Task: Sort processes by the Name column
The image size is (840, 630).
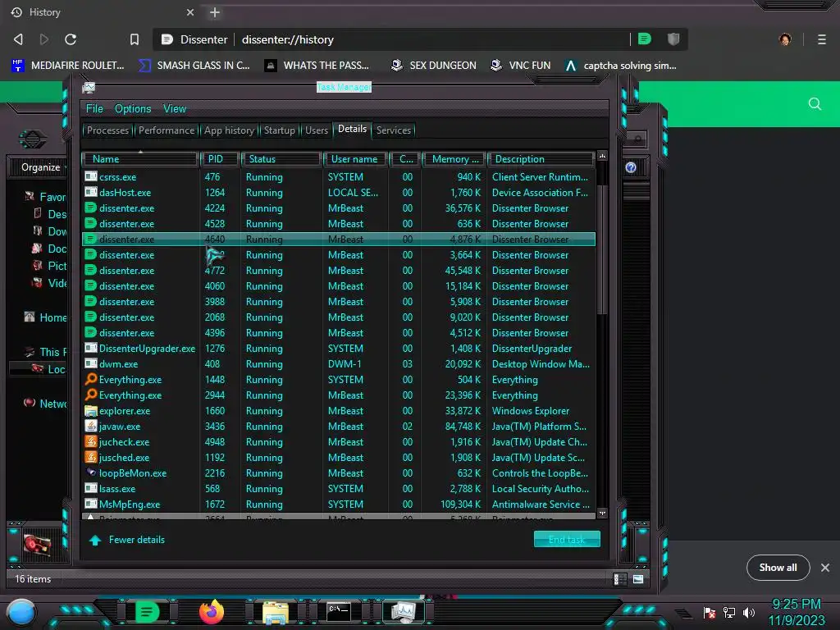Action: click(x=139, y=159)
